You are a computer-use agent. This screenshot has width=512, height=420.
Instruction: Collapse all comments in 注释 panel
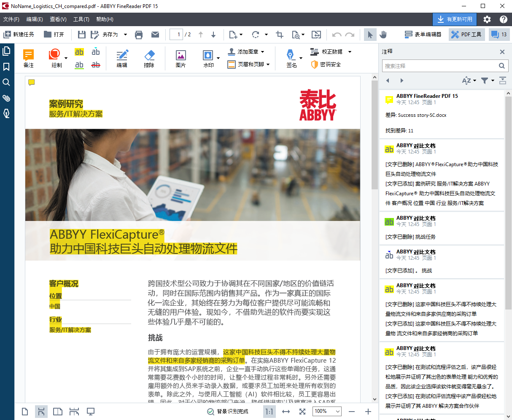click(x=502, y=81)
